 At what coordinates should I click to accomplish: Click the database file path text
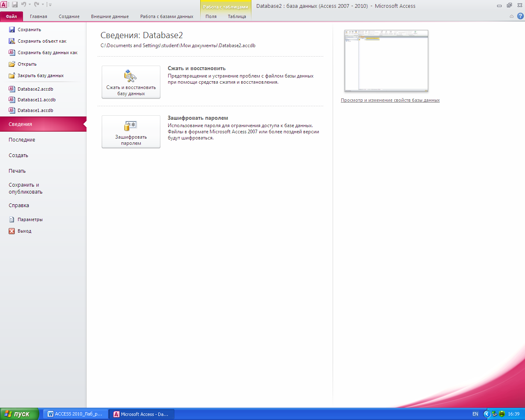[x=178, y=46]
